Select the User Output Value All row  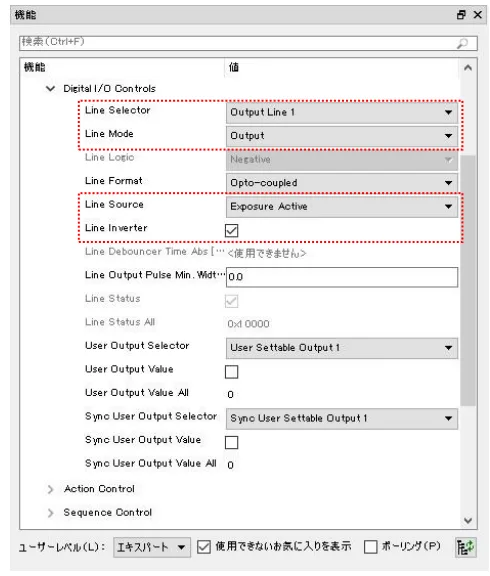pyautogui.click(x=137, y=393)
